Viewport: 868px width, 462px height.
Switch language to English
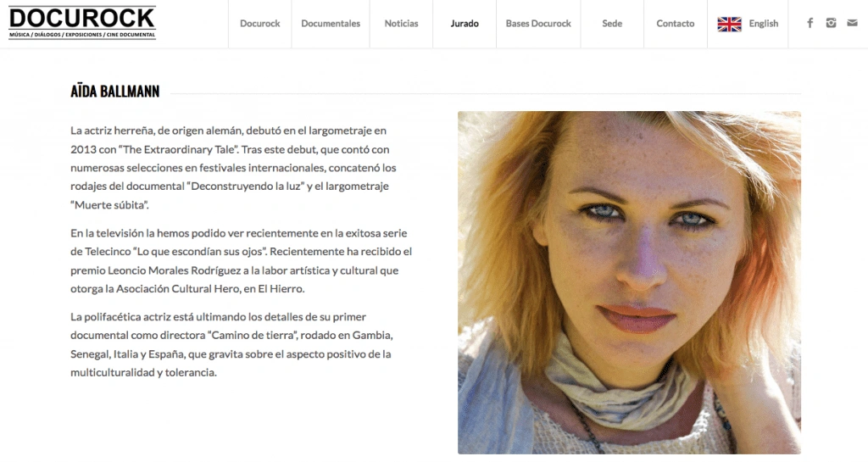pyautogui.click(x=764, y=23)
